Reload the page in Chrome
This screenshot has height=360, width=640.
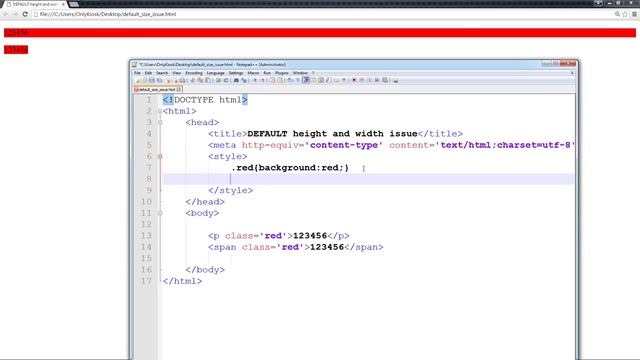(25, 14)
